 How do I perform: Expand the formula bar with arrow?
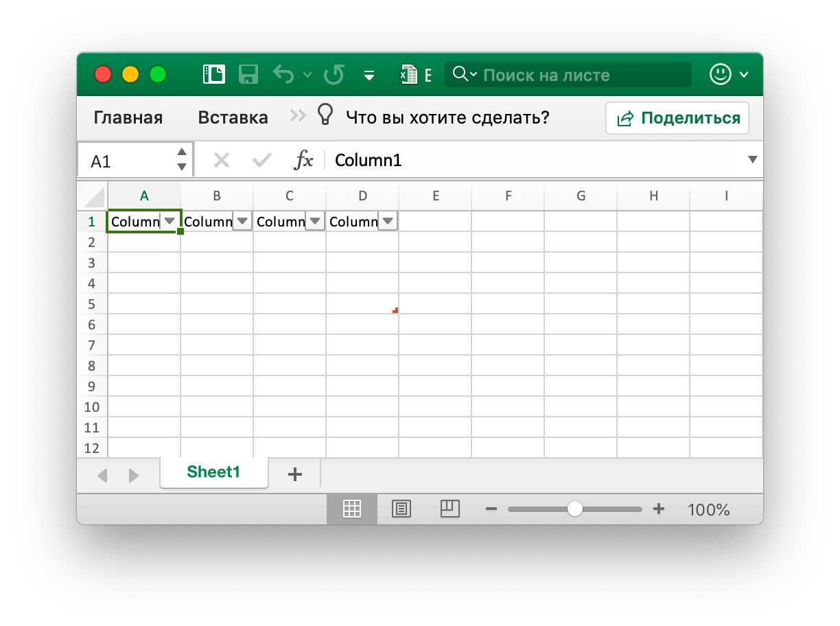(x=752, y=160)
